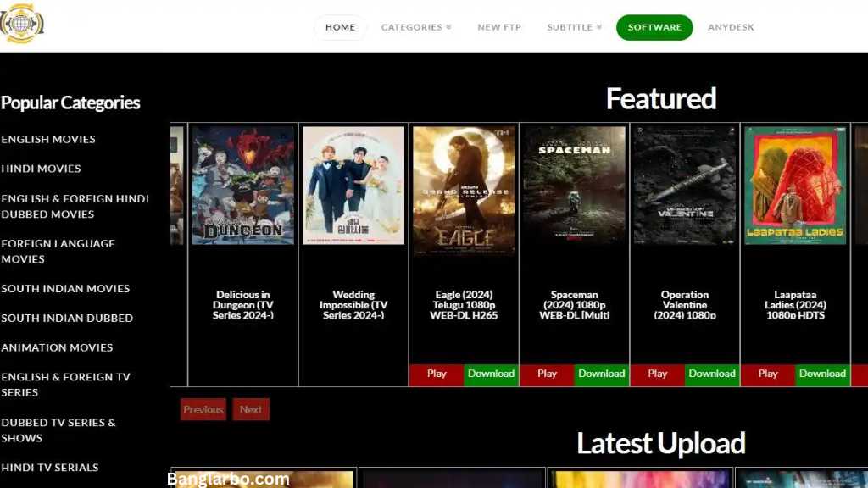Open the New FTP menu item

point(499,27)
